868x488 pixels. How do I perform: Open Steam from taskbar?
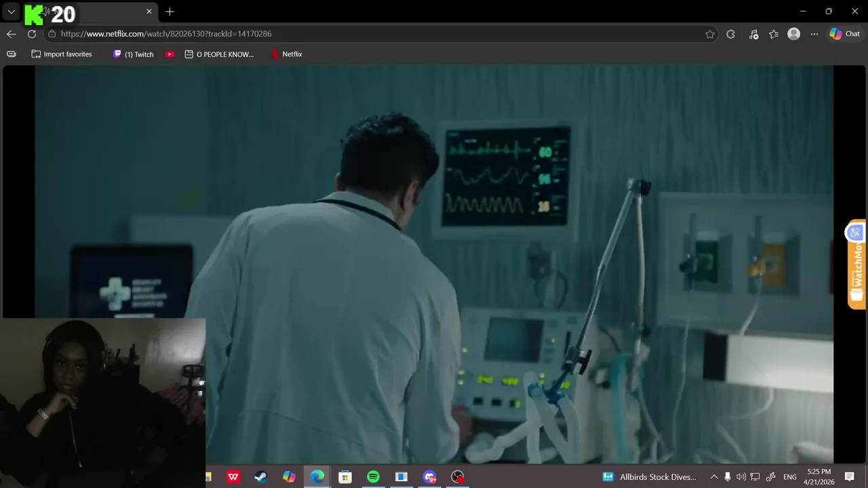pos(261,477)
